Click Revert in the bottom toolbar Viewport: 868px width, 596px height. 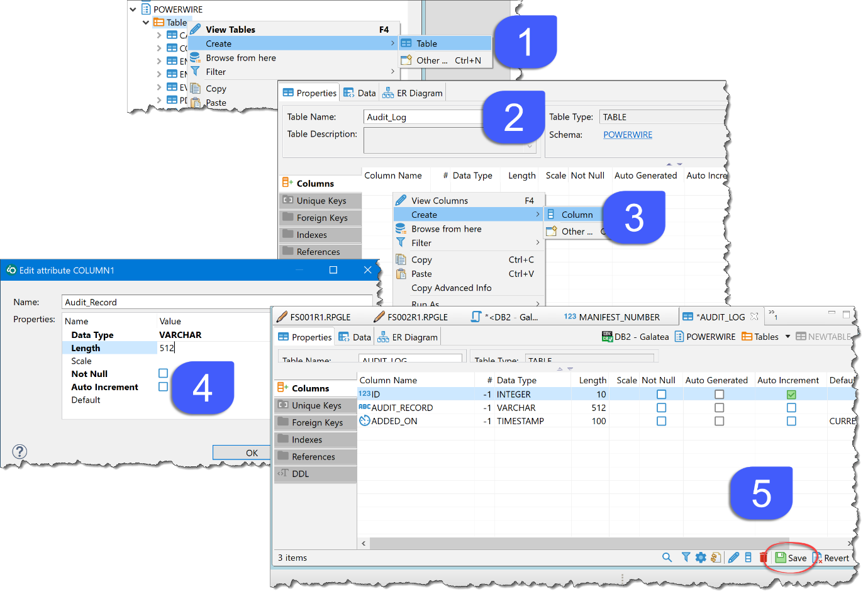coord(830,558)
